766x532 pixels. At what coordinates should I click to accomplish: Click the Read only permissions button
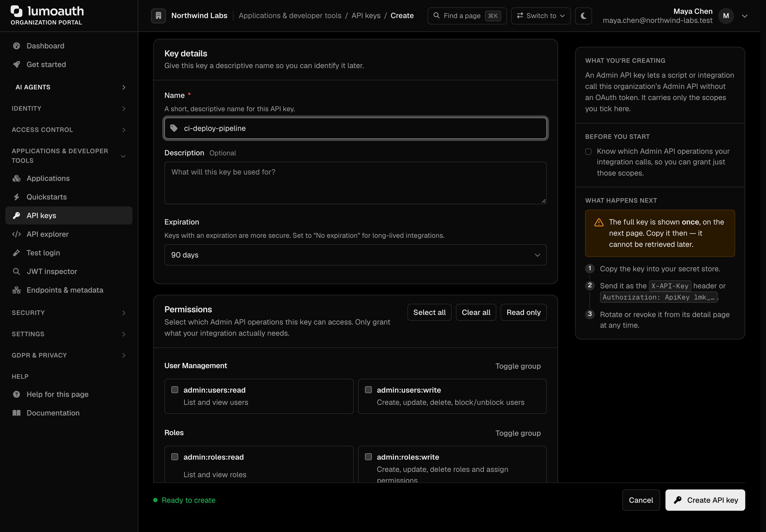(x=523, y=312)
